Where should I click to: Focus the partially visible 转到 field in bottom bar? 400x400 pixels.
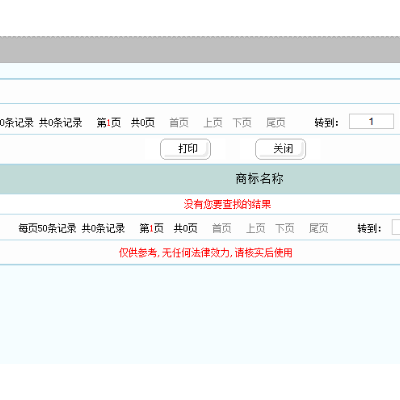[x=396, y=227]
